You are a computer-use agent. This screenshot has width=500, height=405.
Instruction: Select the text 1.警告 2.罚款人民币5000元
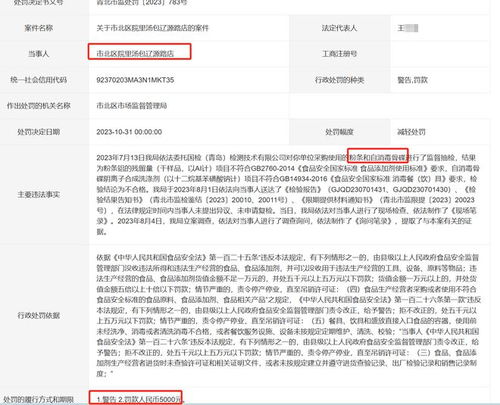pos(140,399)
